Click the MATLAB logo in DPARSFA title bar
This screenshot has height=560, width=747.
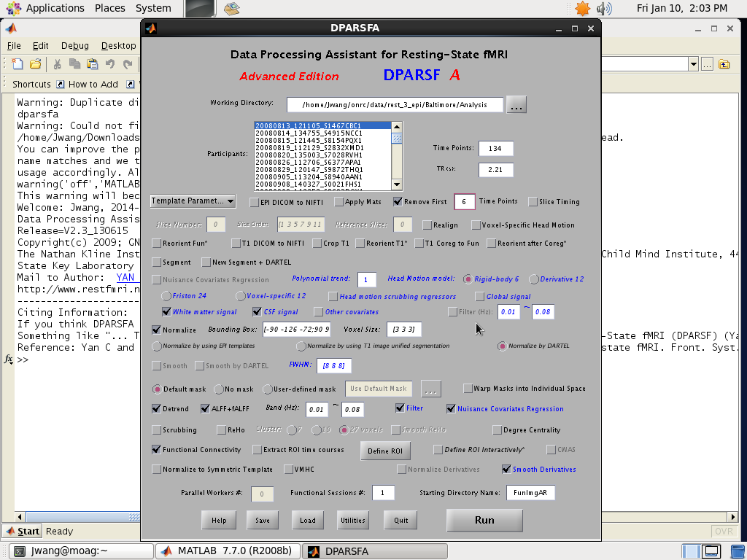click(x=151, y=28)
